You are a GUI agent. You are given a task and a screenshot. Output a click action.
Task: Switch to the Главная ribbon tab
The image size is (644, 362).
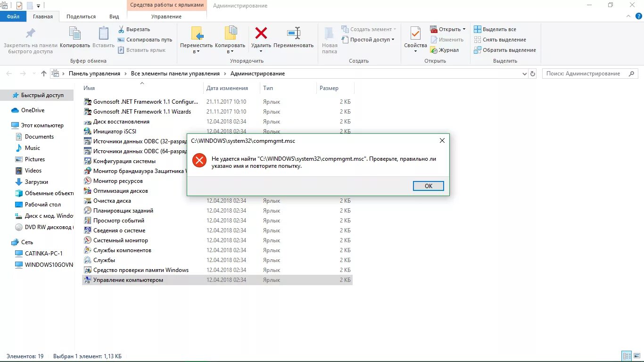tap(43, 16)
